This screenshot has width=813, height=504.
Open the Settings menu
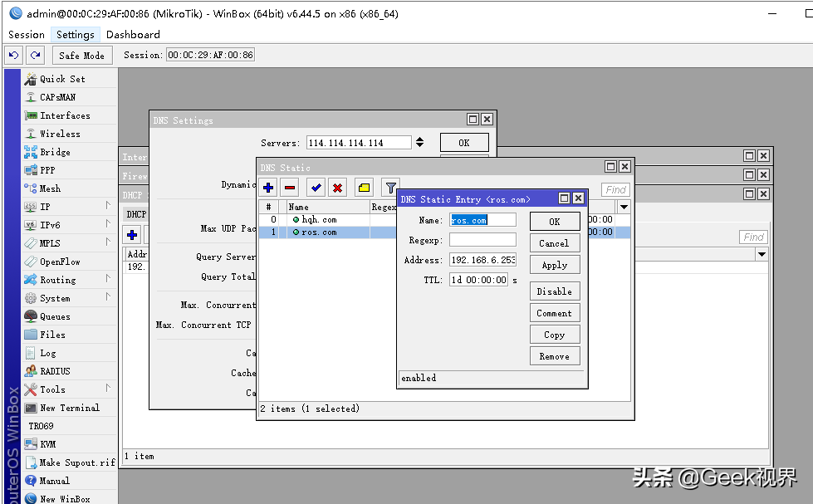pyautogui.click(x=76, y=35)
